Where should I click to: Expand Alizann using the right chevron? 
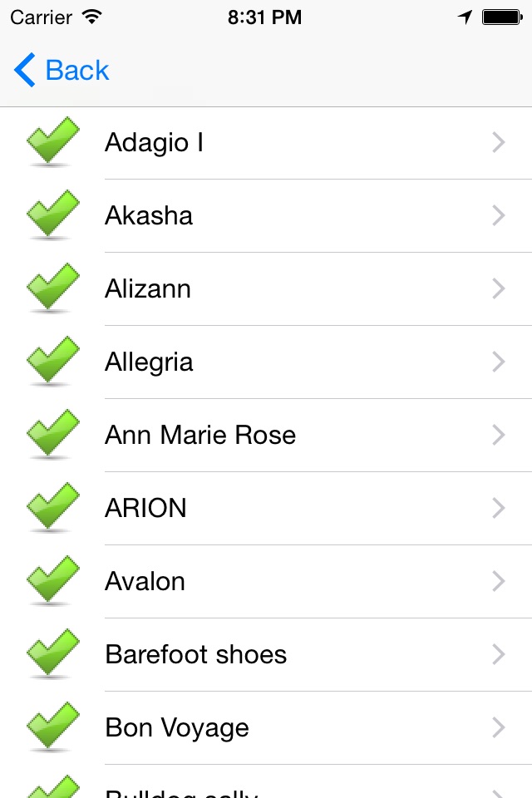tap(499, 288)
